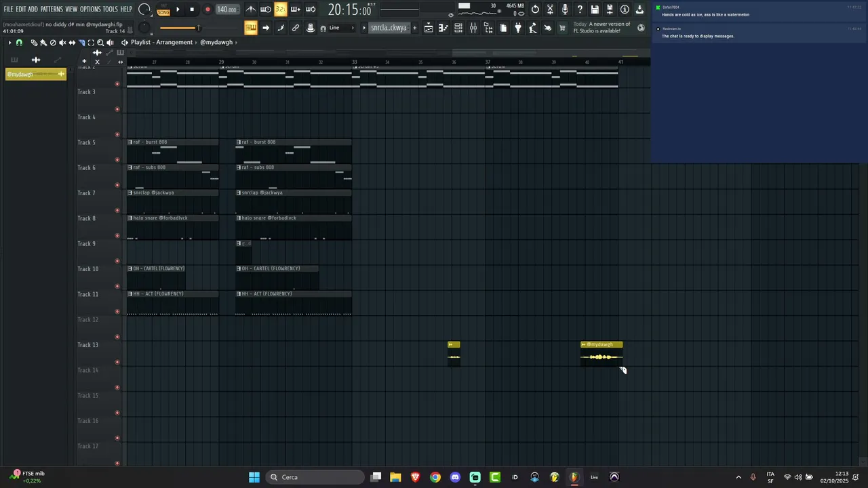Toggle the recording countdown button
Image resolution: width=868 pixels, height=488 pixels.
(281, 9)
